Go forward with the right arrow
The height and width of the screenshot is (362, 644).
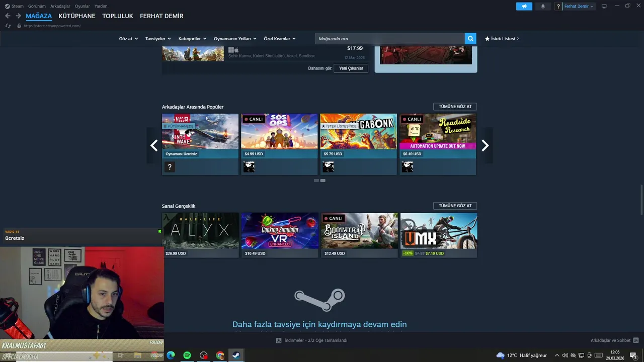(18, 16)
